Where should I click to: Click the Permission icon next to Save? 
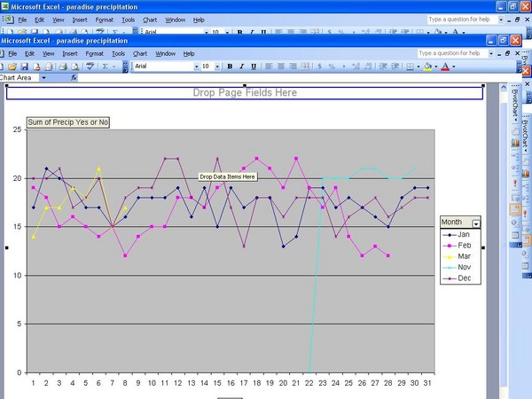coord(36,66)
